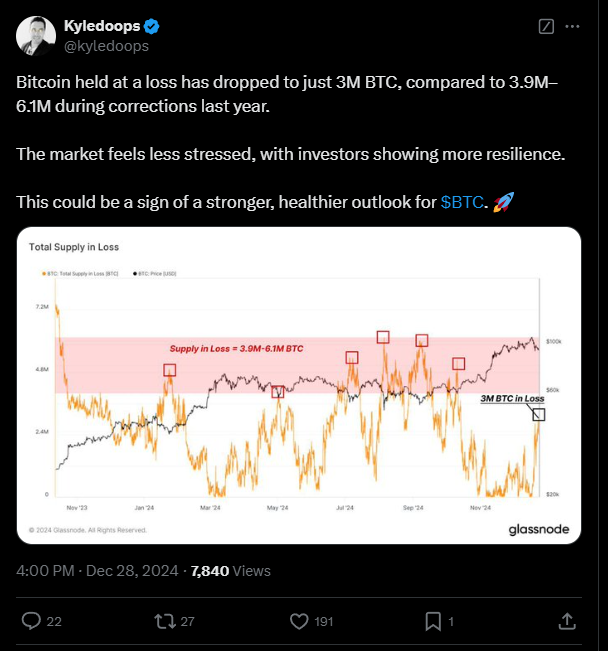Click the glassnode logo in chart
Image resolution: width=608 pixels, height=651 pixels.
(x=539, y=530)
